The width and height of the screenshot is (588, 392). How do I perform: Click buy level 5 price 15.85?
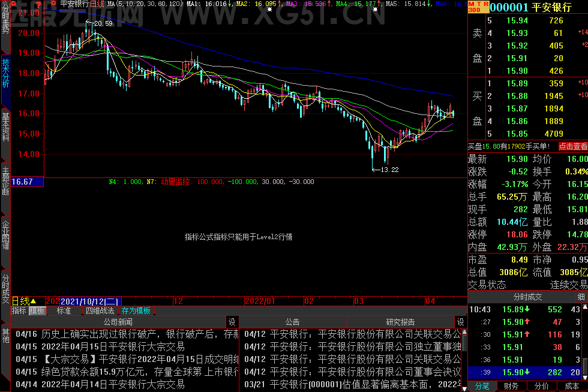pos(517,134)
